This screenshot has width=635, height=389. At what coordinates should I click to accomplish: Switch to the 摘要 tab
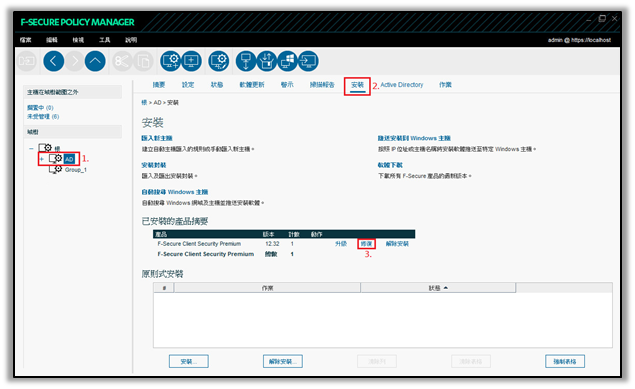coord(159,85)
